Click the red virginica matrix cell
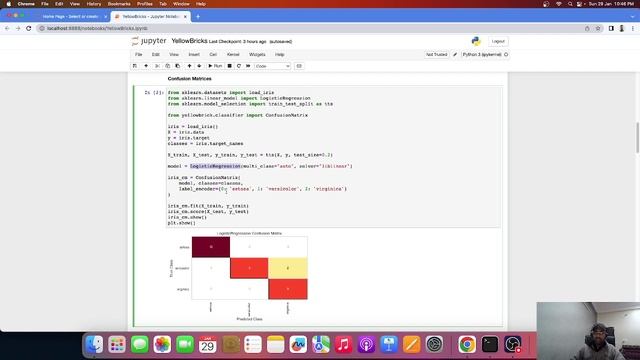Screen dimensions: 640x360 [x=288, y=289]
